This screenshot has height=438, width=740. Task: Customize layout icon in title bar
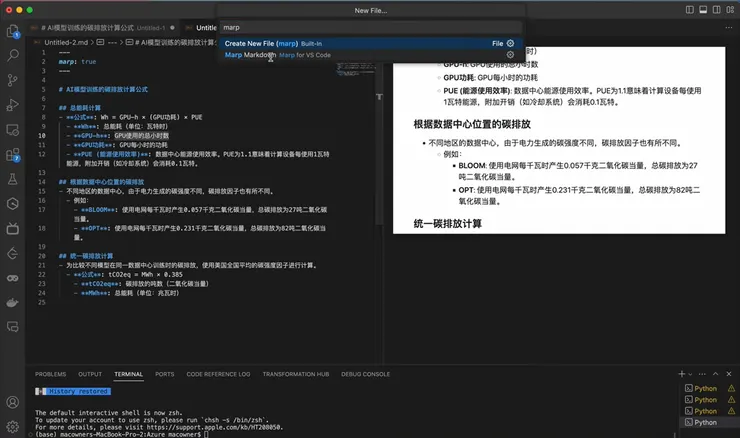pos(730,10)
